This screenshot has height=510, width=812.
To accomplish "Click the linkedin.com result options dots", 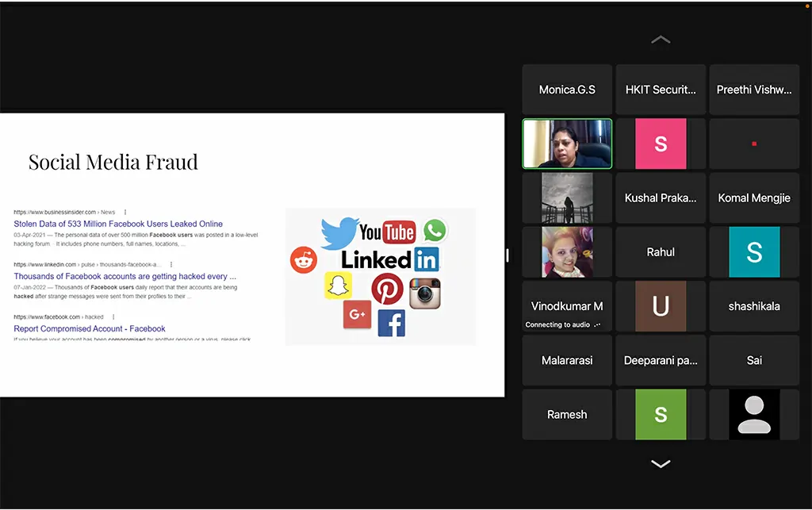I will coord(171,265).
